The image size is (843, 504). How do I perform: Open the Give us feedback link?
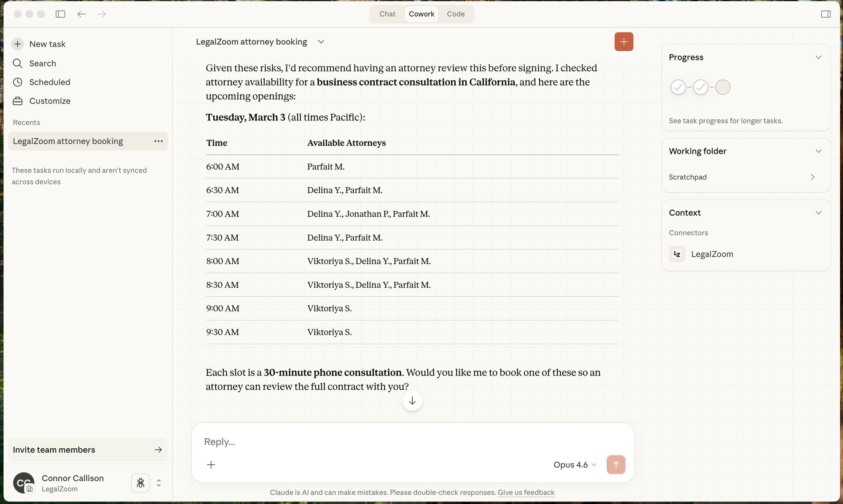[526, 492]
